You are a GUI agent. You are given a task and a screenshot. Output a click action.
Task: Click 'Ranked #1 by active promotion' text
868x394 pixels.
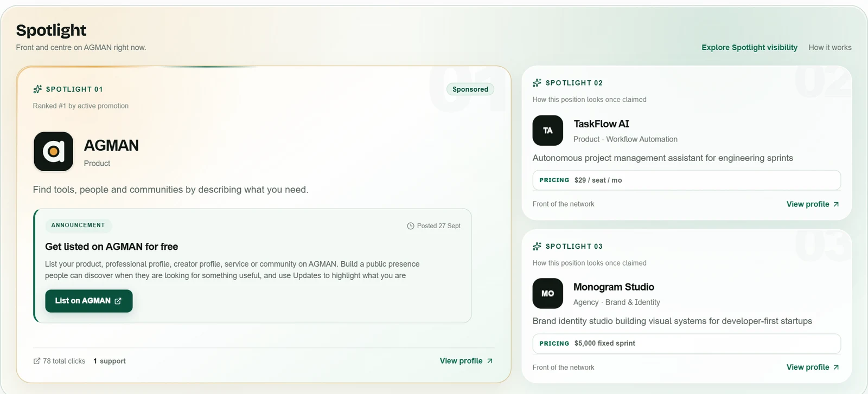point(81,106)
